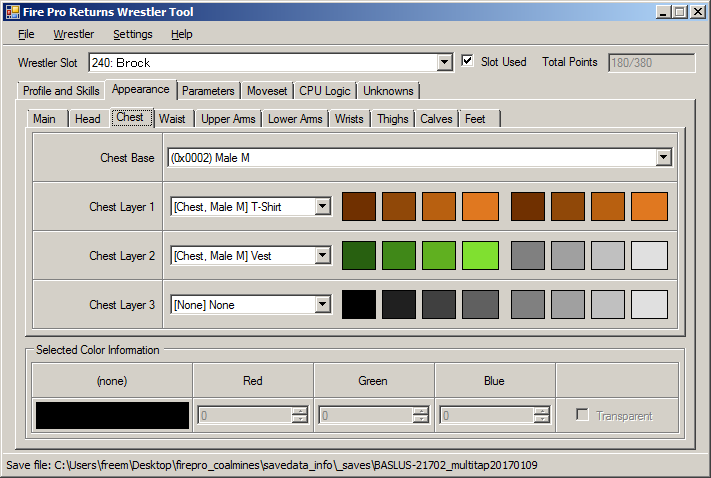The width and height of the screenshot is (711, 478).
Task: Select the Upper Arms tab
Action: (x=229, y=119)
